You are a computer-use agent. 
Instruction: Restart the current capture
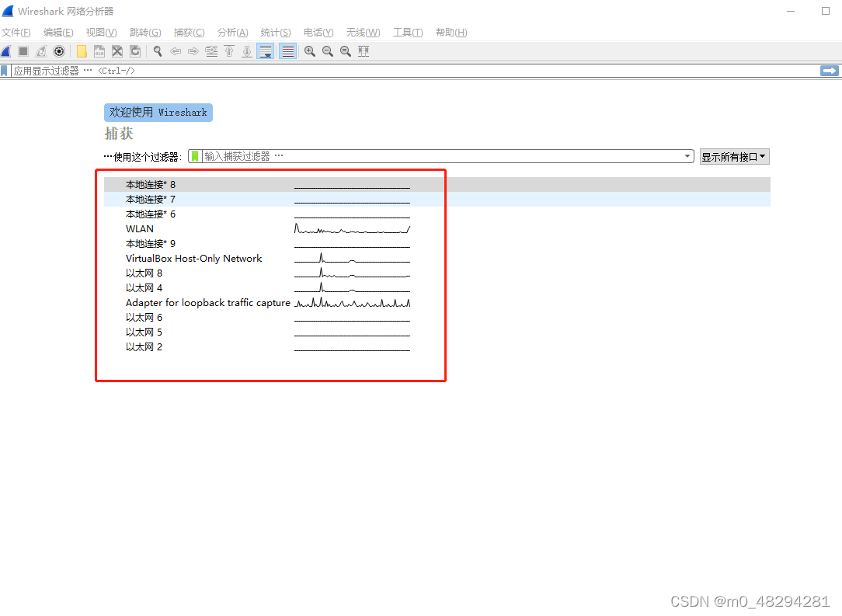point(41,51)
